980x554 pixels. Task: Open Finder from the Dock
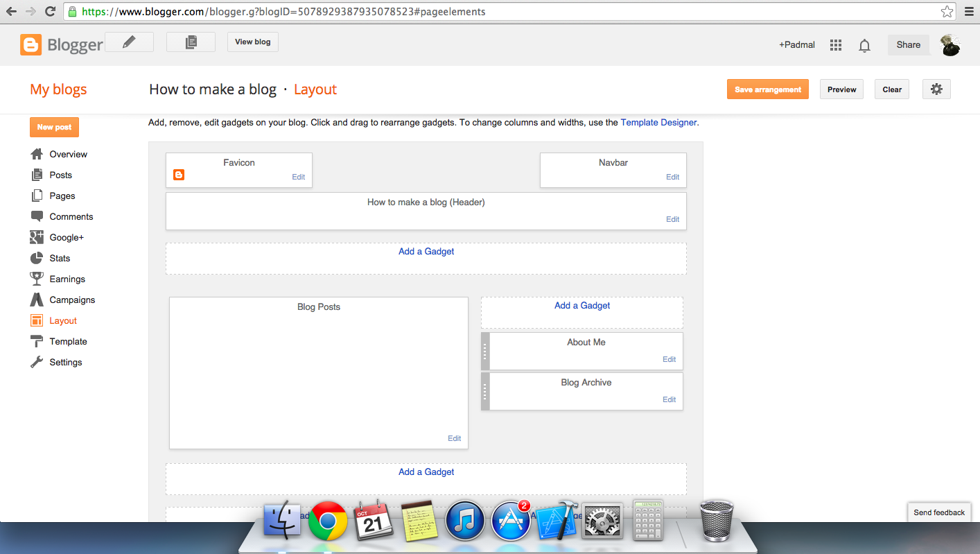click(x=282, y=520)
